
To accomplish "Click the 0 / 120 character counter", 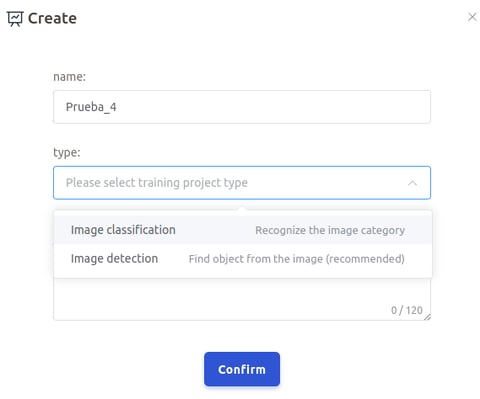I will tap(407, 310).
